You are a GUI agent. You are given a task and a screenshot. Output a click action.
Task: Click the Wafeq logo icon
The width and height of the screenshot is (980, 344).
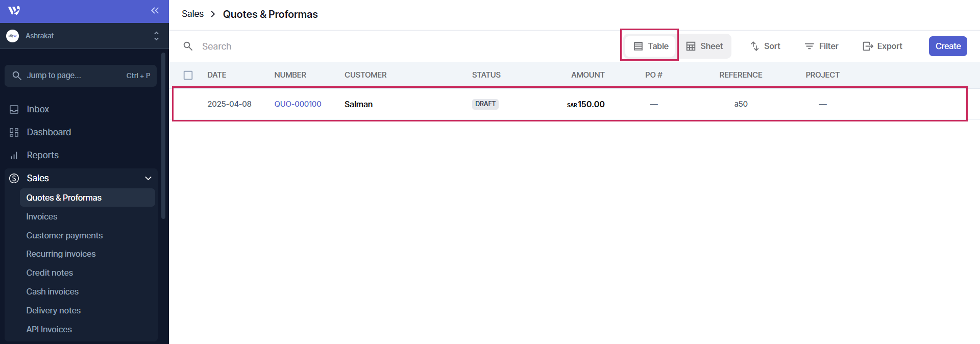[14, 11]
